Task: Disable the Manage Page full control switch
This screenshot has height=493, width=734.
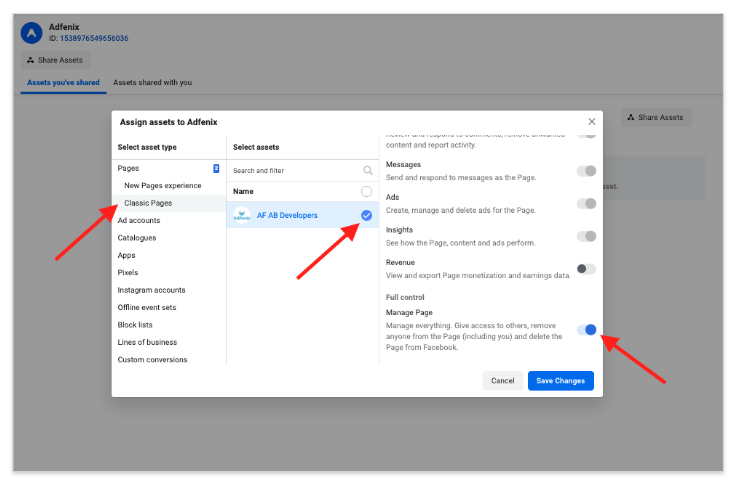Action: (x=587, y=330)
